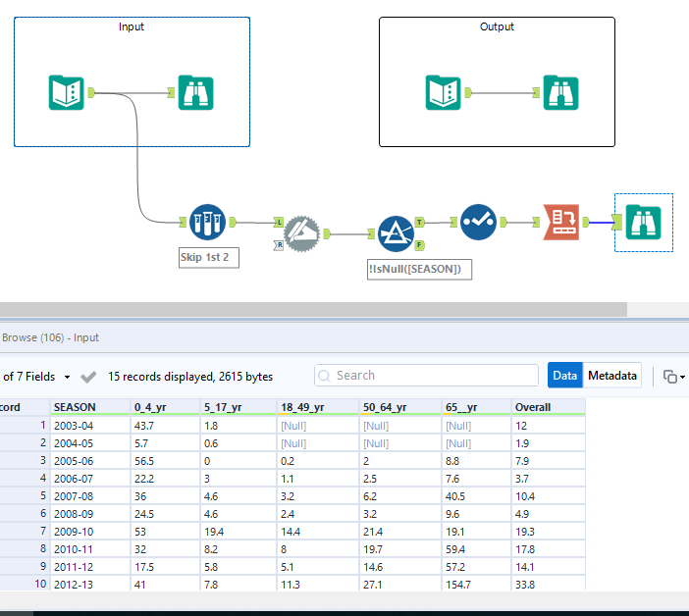
Task: Switch to the Metadata view tab
Action: [612, 376]
